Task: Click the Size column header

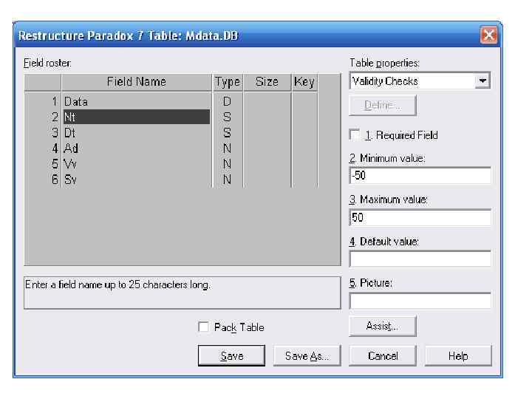Action: coord(267,82)
